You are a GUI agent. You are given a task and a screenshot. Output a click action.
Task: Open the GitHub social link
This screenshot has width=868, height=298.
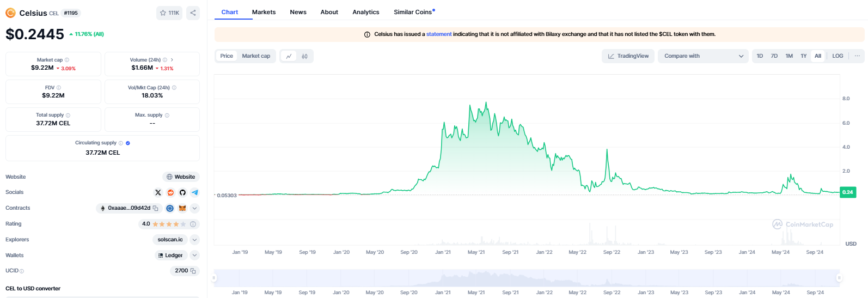coord(182,192)
